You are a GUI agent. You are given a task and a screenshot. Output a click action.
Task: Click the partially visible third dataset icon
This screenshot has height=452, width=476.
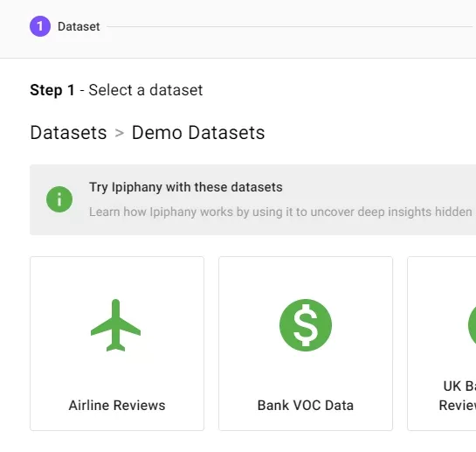tap(472, 325)
